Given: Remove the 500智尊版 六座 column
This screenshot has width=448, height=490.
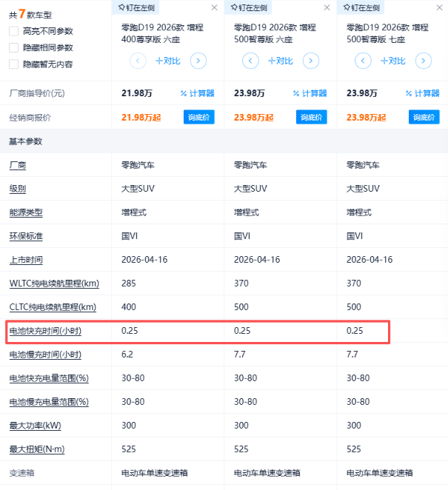Looking at the screenshot, I should [327, 7].
